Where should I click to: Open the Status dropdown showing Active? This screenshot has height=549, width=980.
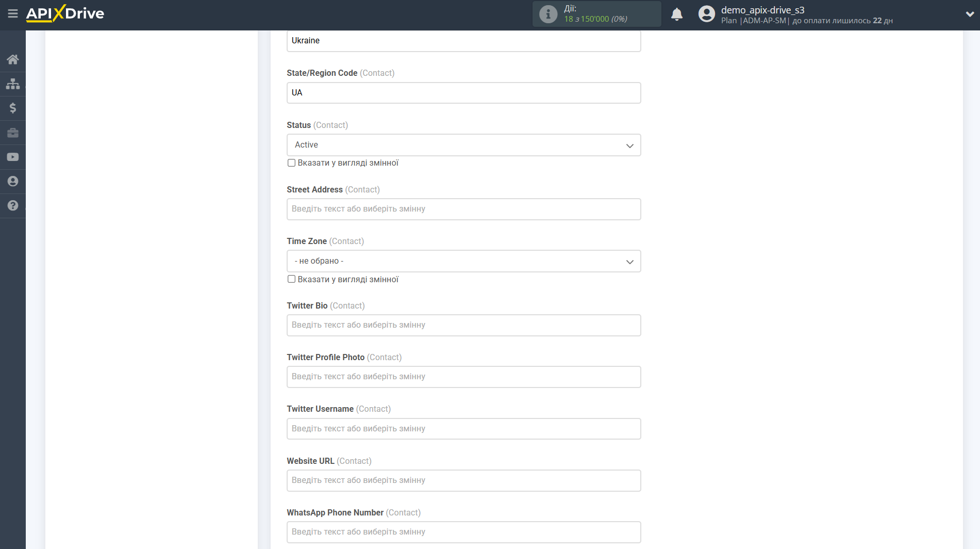(463, 145)
